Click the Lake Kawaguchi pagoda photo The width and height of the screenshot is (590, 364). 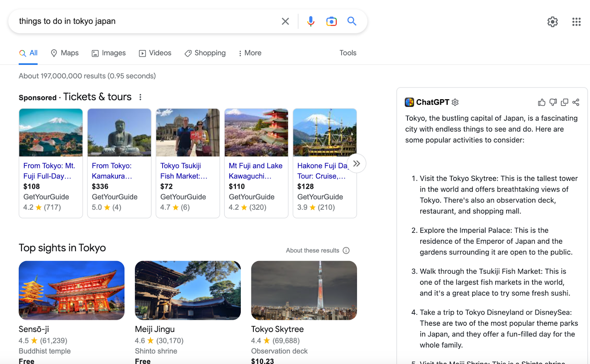tap(256, 132)
